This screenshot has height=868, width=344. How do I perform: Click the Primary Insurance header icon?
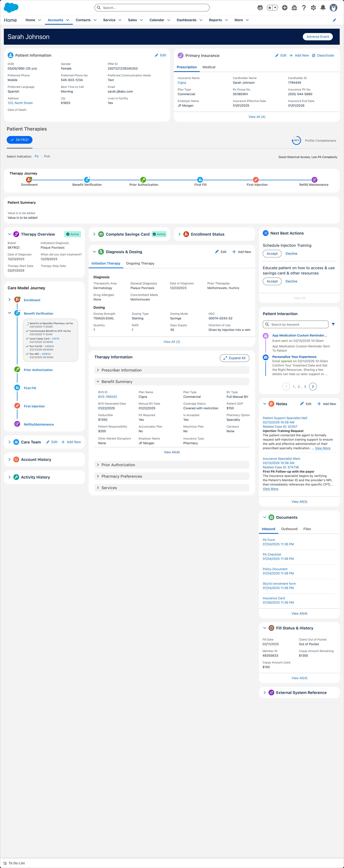coord(180,55)
